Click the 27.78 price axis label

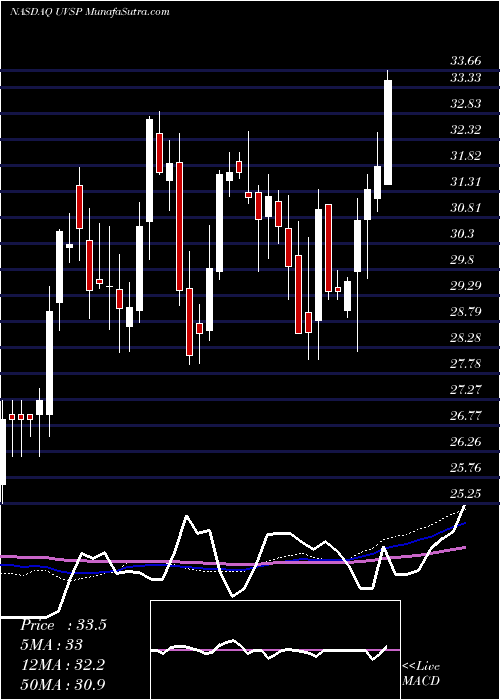click(x=465, y=363)
